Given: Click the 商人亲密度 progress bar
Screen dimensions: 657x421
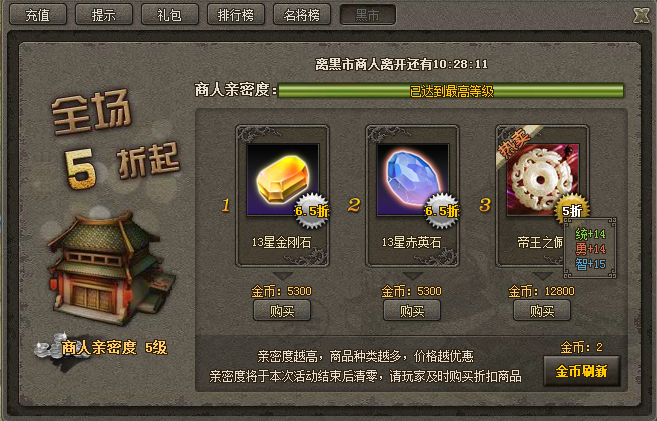Looking at the screenshot, I should [451, 90].
